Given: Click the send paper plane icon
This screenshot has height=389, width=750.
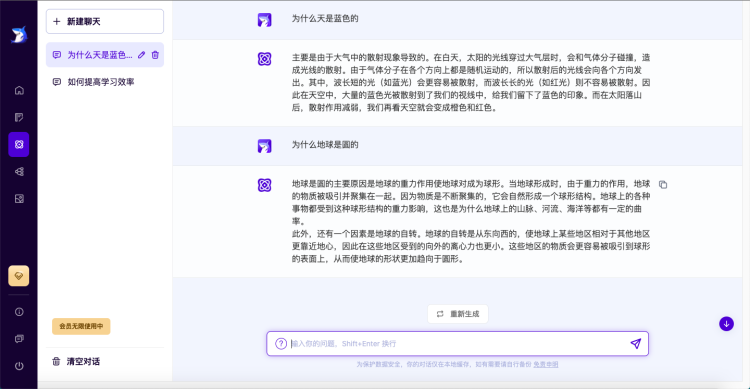Looking at the screenshot, I should pyautogui.click(x=636, y=344).
